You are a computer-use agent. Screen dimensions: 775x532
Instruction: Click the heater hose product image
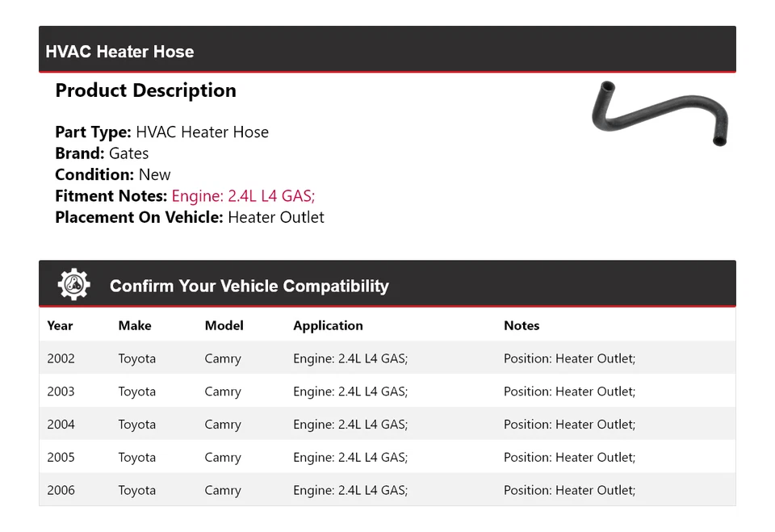click(x=659, y=114)
